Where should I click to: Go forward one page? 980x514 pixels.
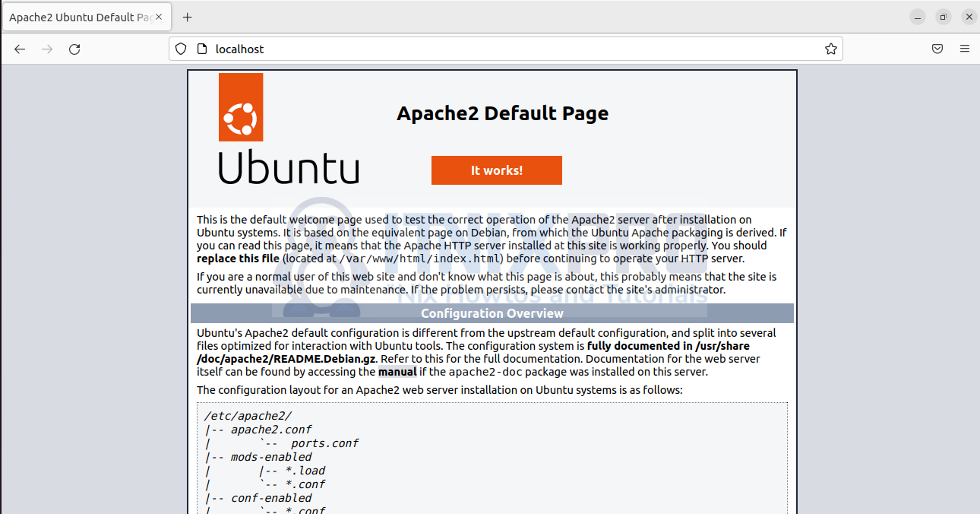tap(47, 49)
